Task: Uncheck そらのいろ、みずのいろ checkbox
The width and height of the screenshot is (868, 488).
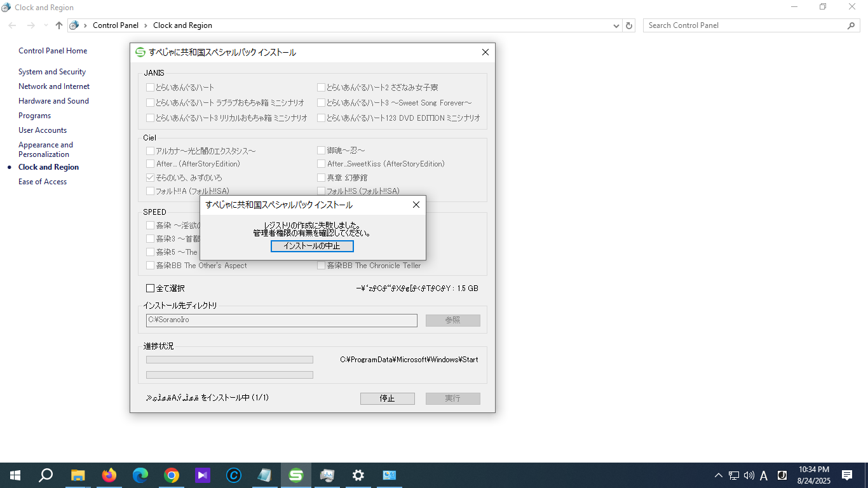Action: pyautogui.click(x=150, y=178)
